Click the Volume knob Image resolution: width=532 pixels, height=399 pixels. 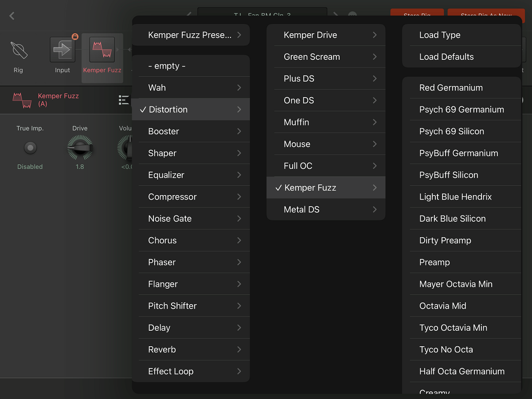125,148
